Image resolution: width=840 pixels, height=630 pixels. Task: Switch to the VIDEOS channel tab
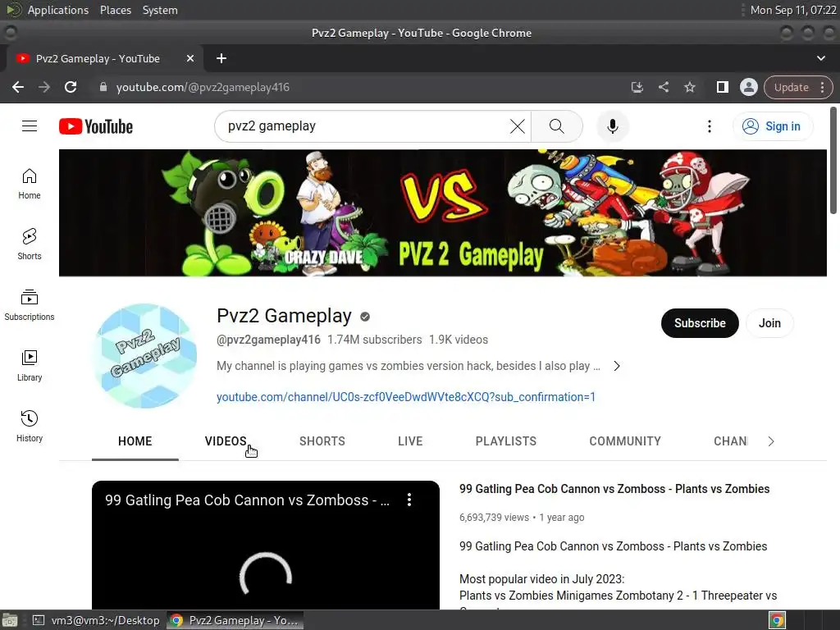click(x=226, y=441)
